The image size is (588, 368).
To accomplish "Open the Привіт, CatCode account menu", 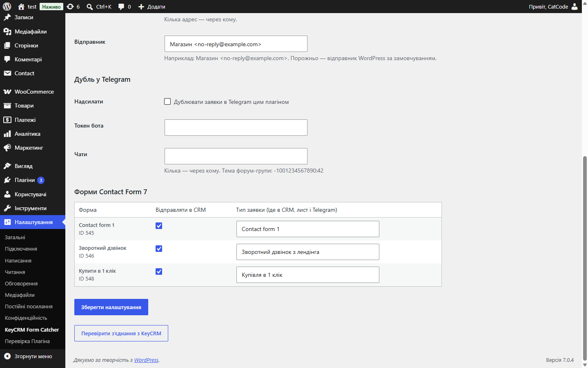I will 553,7.
